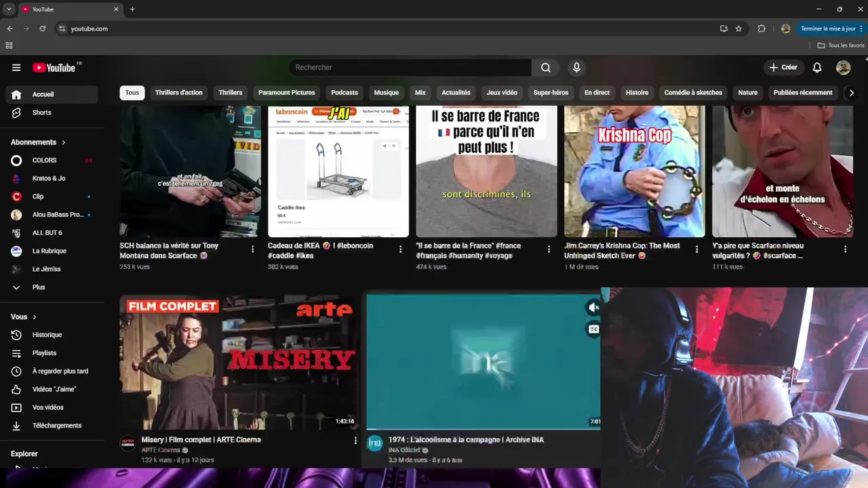The height and width of the screenshot is (488, 868).
Task: Open 1974 L'alcoolisme à la campagne title
Action: (x=466, y=440)
